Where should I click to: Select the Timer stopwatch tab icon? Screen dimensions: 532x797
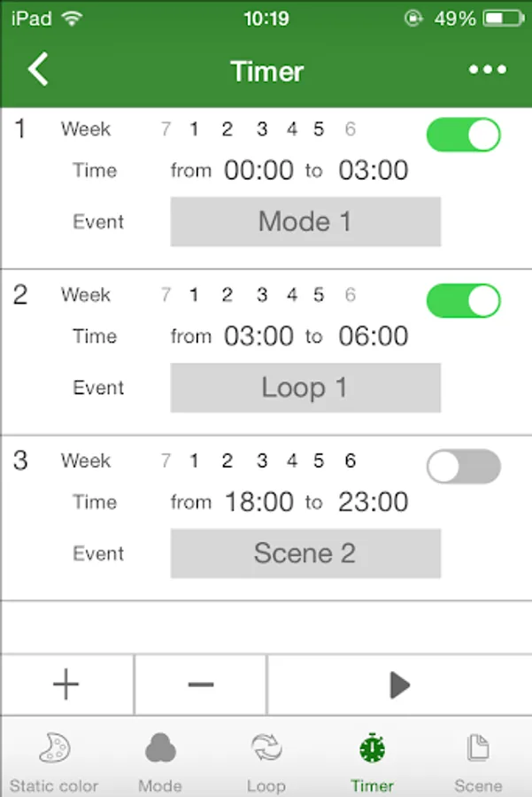[373, 748]
